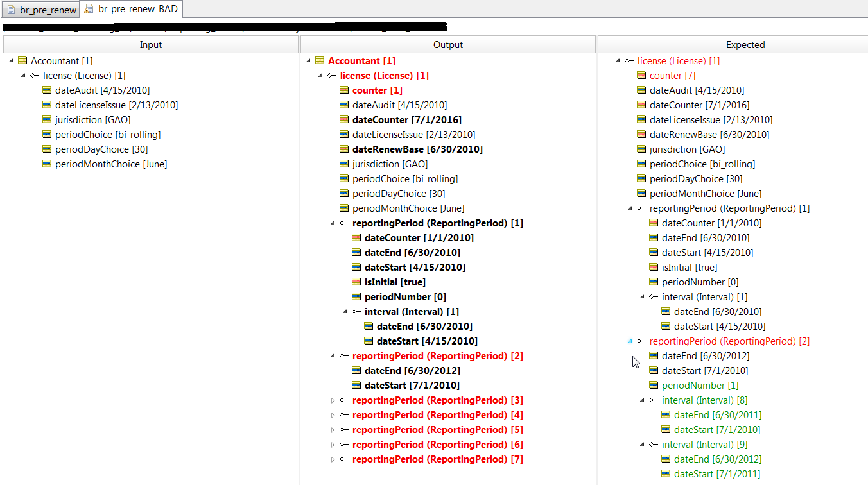The height and width of the screenshot is (485, 868).
Task: Click the periodChoice attribute icon in Input panel
Action: click(47, 135)
